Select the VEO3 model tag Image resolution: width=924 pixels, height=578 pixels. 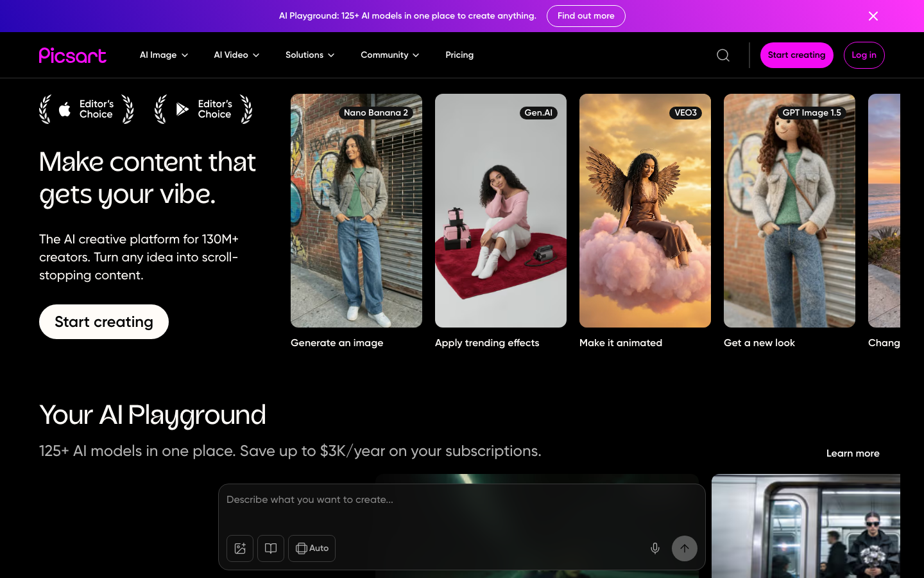686,112
